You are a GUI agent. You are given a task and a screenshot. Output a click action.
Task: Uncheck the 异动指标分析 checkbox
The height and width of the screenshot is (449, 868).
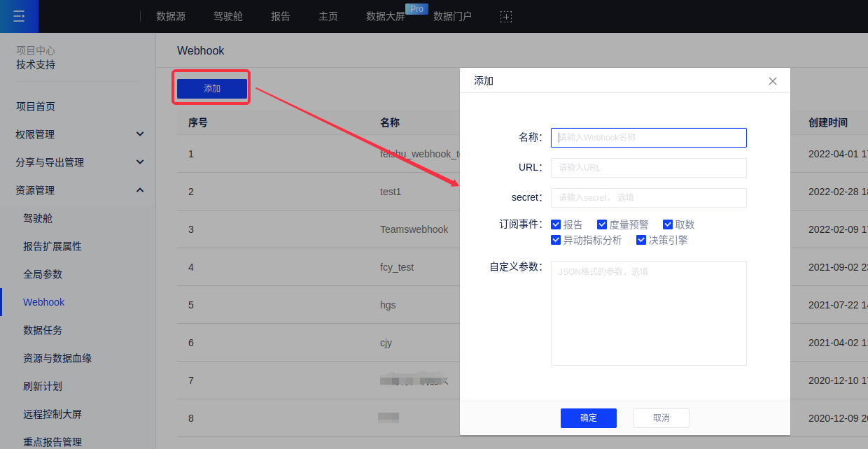(x=556, y=240)
